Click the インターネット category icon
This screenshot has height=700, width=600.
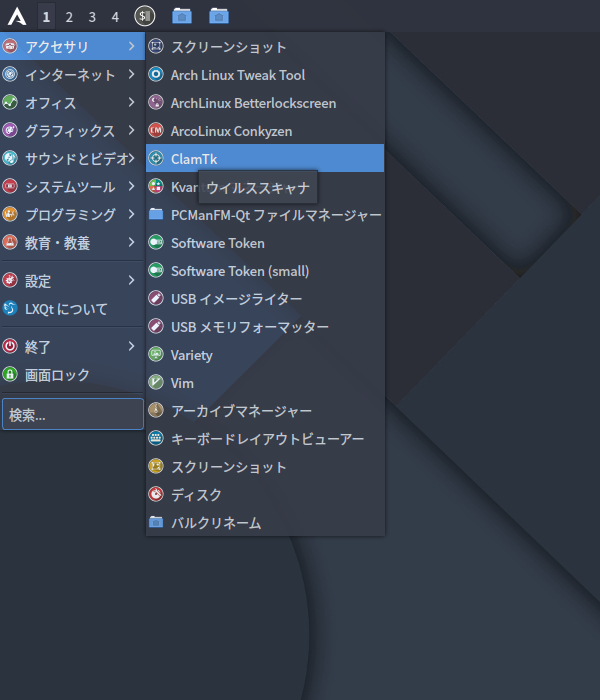pyautogui.click(x=10, y=74)
